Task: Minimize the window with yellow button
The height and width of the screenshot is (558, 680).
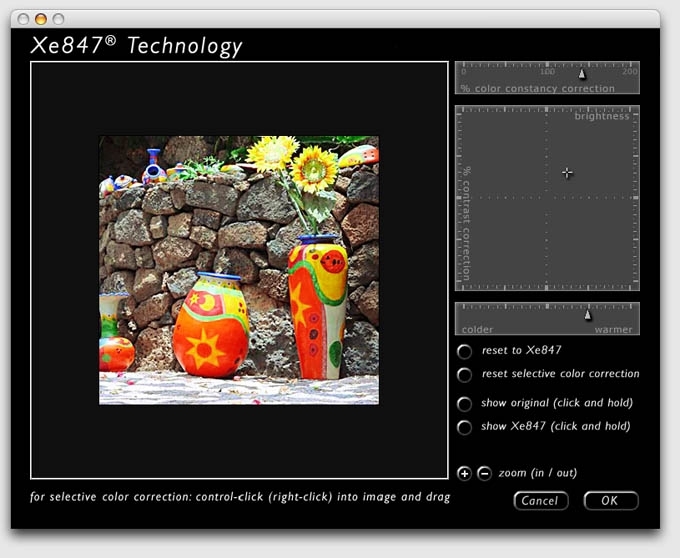Action: (41, 19)
